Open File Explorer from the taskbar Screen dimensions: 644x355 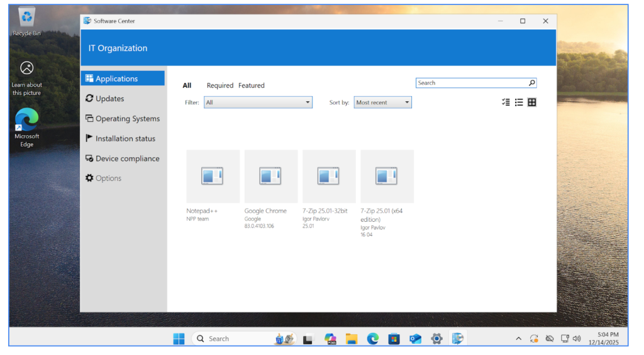[352, 339]
